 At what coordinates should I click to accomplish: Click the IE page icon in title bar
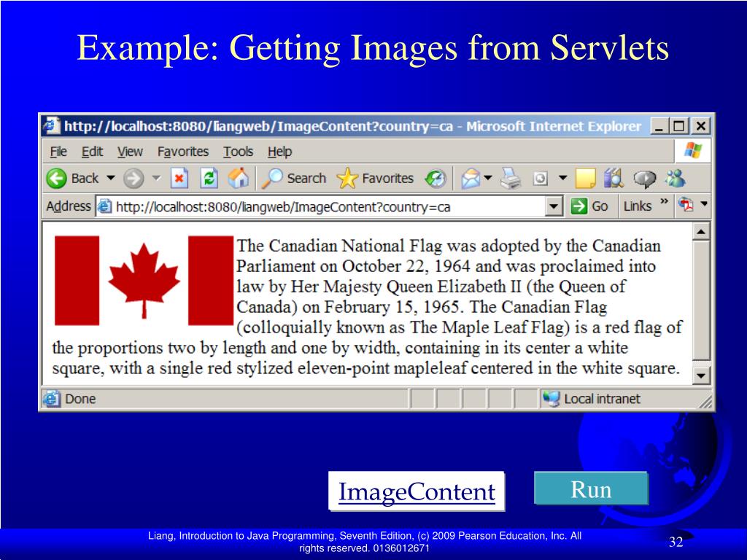[52, 126]
